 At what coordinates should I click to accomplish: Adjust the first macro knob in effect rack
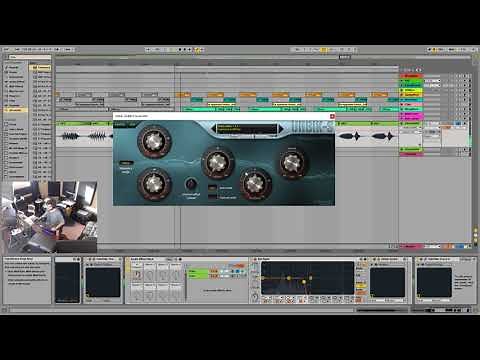coord(137,275)
